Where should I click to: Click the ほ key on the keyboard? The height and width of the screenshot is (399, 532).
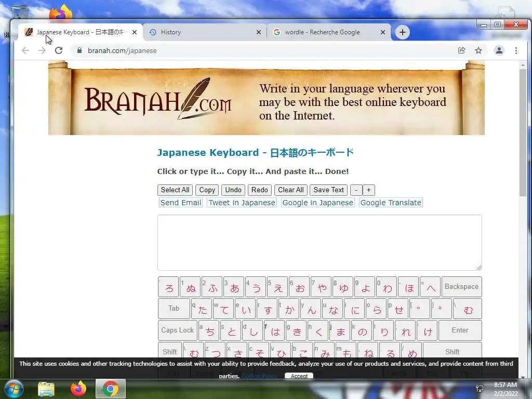pos(408,287)
